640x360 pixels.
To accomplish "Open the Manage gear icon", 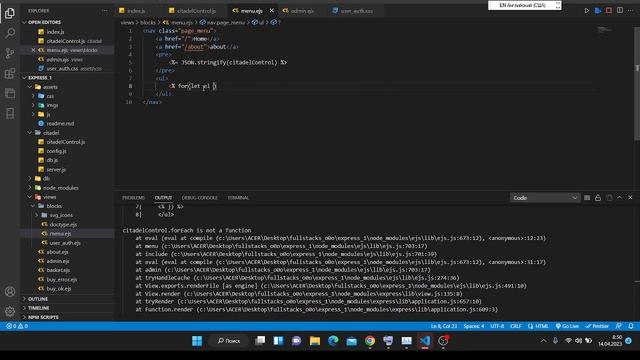I will tap(10, 311).
